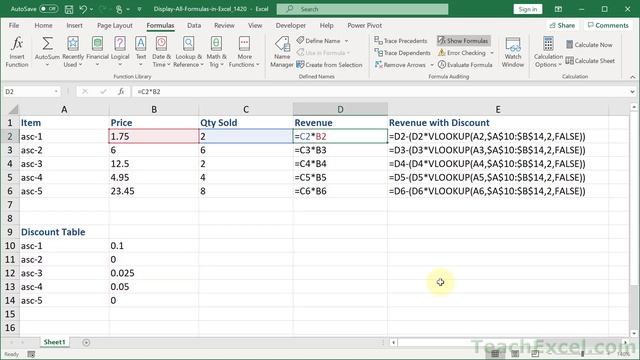
Task: Click Remove Arrows
Action: (400, 64)
